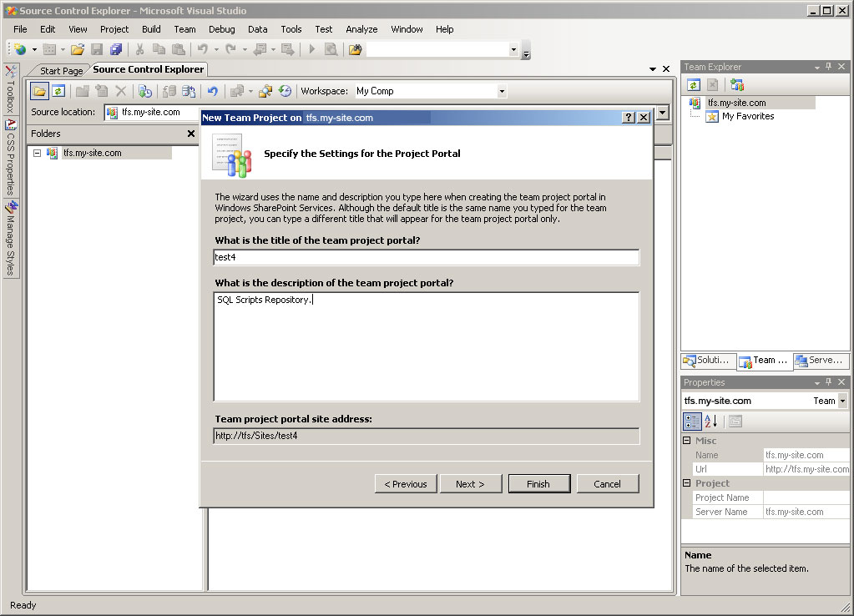Click the New Project globe icon
854x616 pixels.
point(20,49)
